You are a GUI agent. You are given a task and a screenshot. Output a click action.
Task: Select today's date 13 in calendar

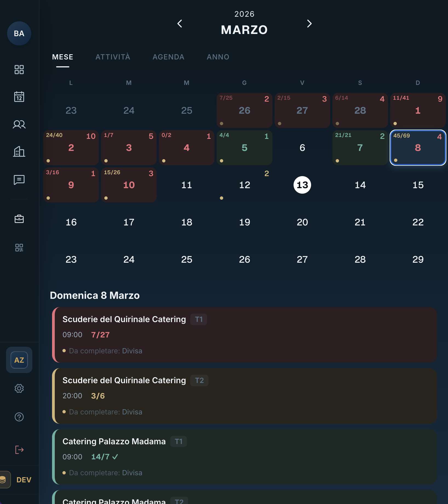point(302,185)
